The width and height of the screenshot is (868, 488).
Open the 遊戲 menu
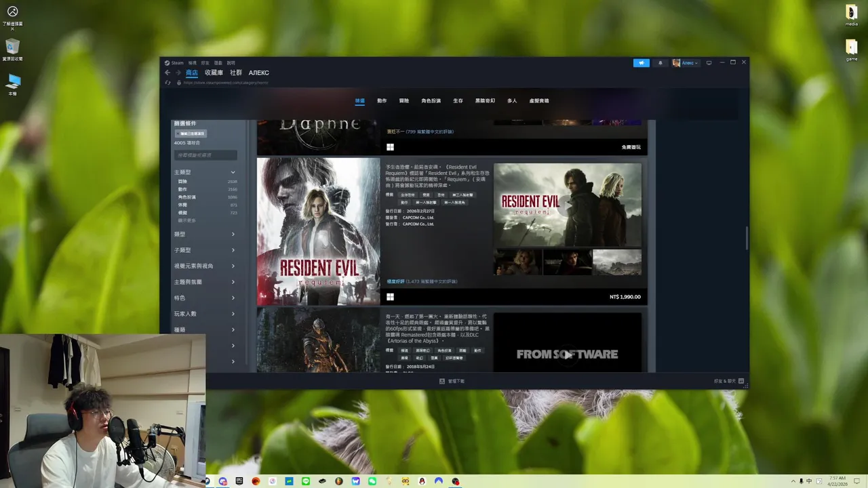pos(218,63)
